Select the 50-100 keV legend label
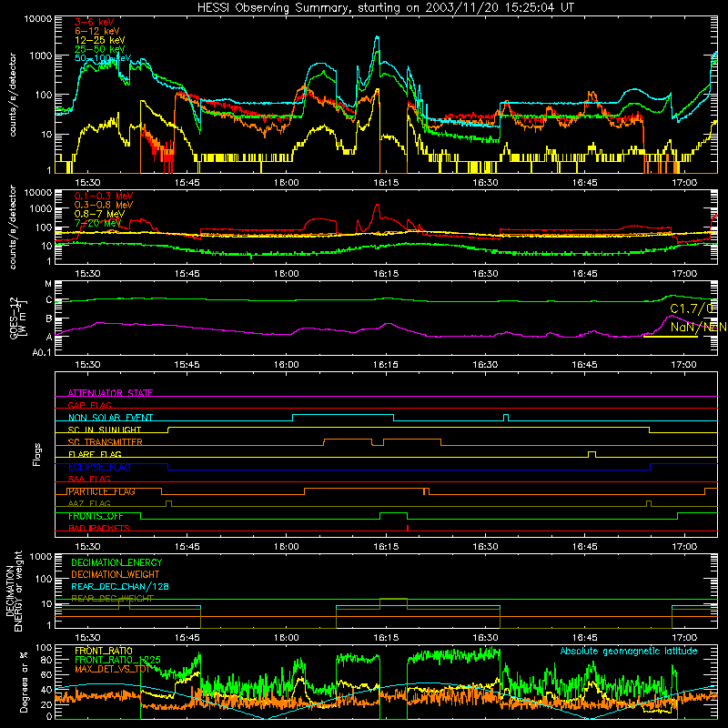The height and width of the screenshot is (728, 728). [x=103, y=58]
